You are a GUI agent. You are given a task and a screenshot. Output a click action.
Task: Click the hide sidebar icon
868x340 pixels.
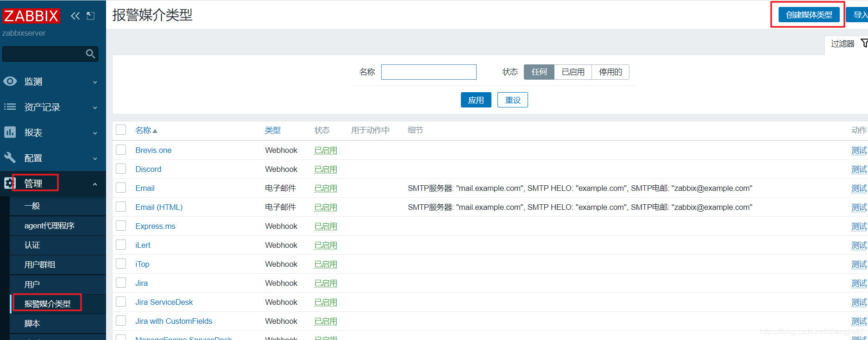[91, 16]
